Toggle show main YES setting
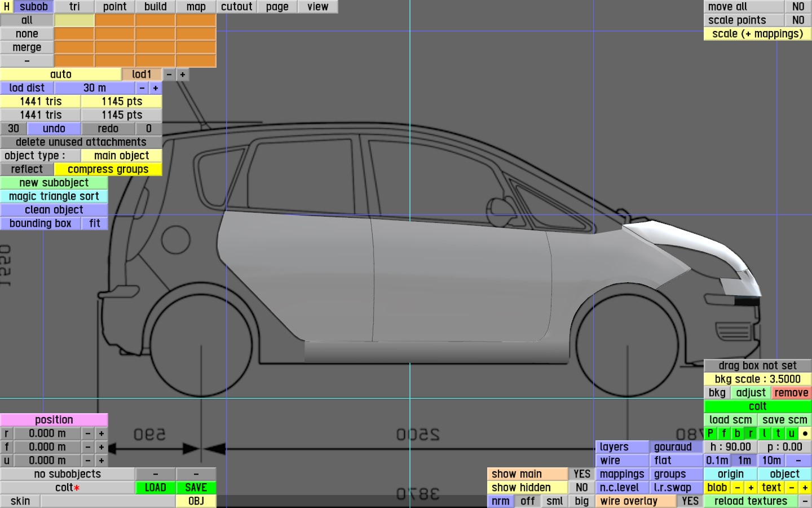This screenshot has height=508, width=812. [x=582, y=474]
